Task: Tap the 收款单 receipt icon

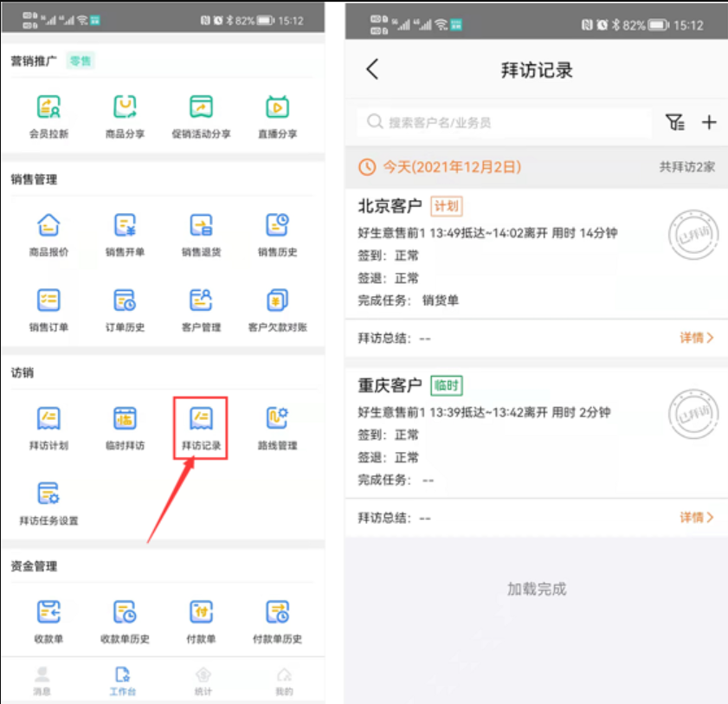Action: [48, 620]
